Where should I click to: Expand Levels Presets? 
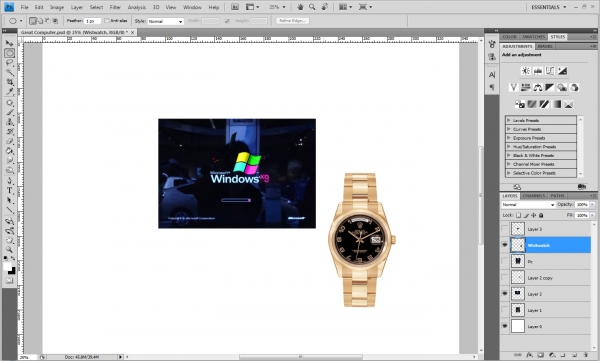[x=509, y=120]
